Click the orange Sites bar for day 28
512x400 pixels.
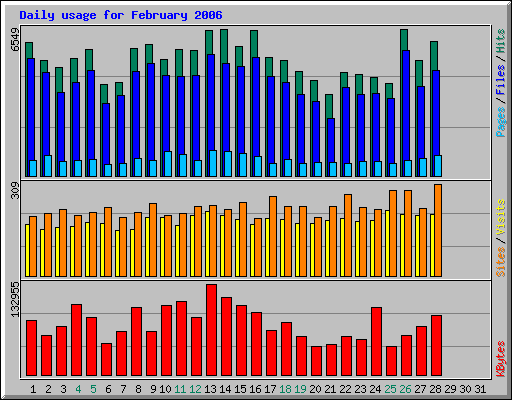(438, 230)
